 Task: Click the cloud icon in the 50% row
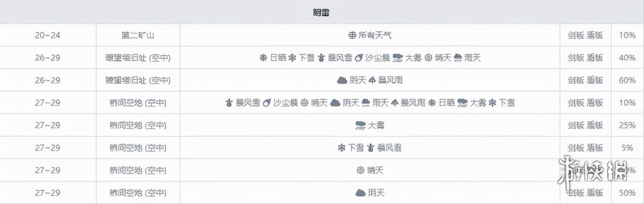(361, 192)
